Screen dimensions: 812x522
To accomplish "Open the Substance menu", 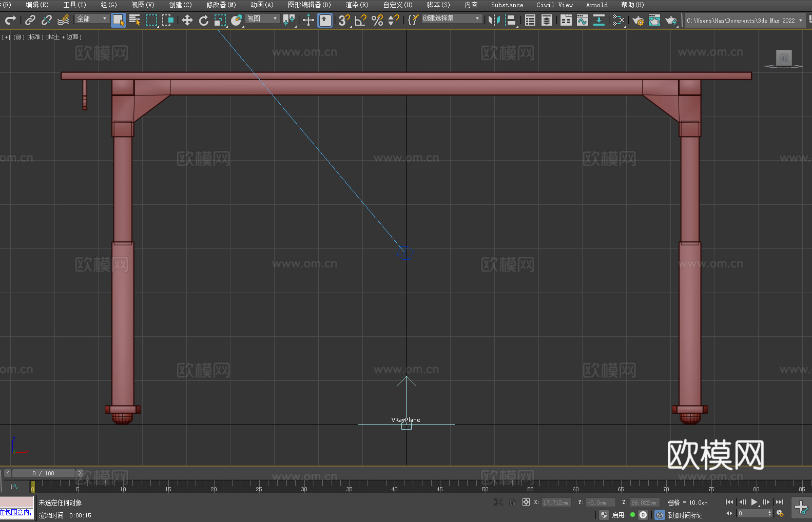I will click(507, 5).
